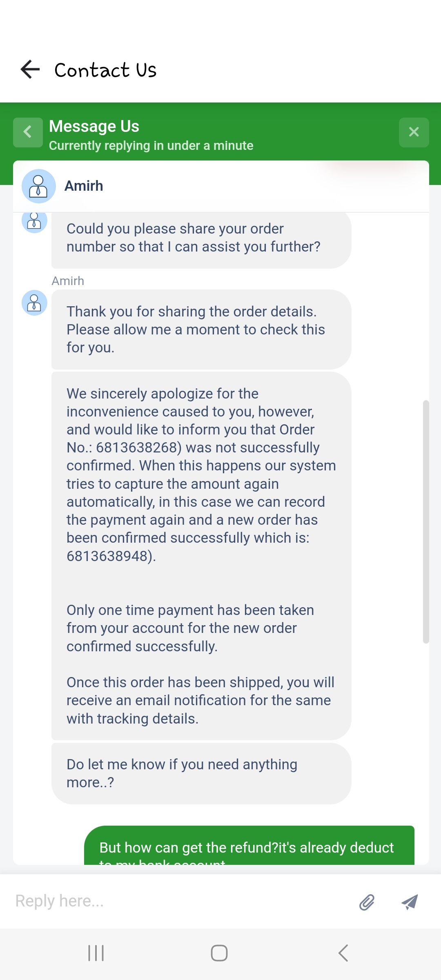Click the paperclip attach file icon
Screen dimensions: 441x980
[x=367, y=902]
